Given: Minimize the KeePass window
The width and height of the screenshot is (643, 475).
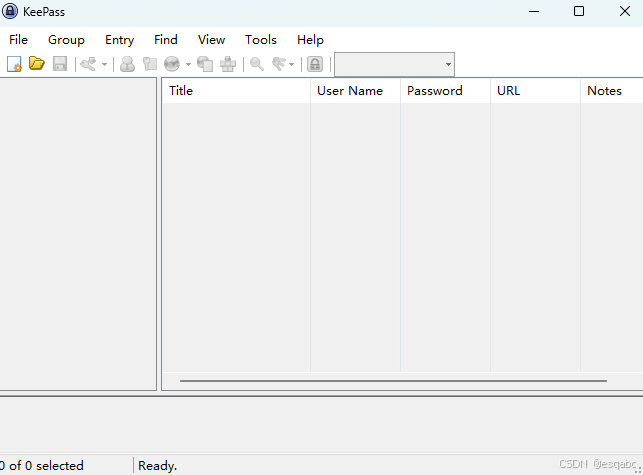Looking at the screenshot, I should coord(534,11).
